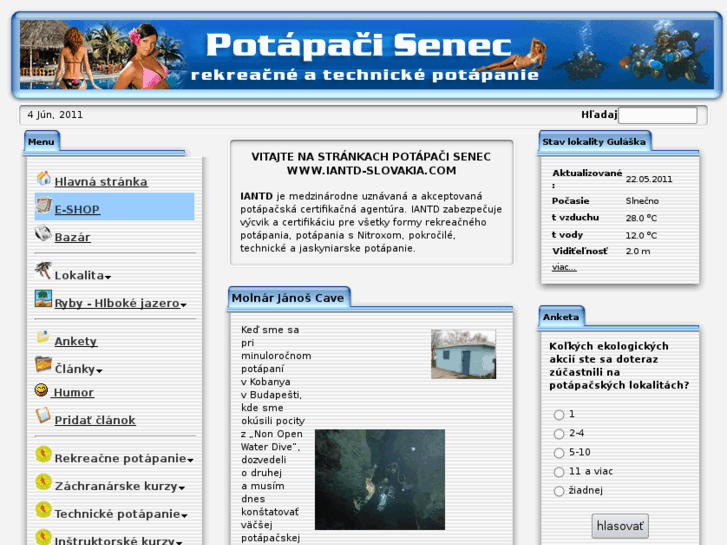Click the smiley icon beside Humor
Image resolution: width=727 pixels, height=545 pixels.
coord(41,390)
